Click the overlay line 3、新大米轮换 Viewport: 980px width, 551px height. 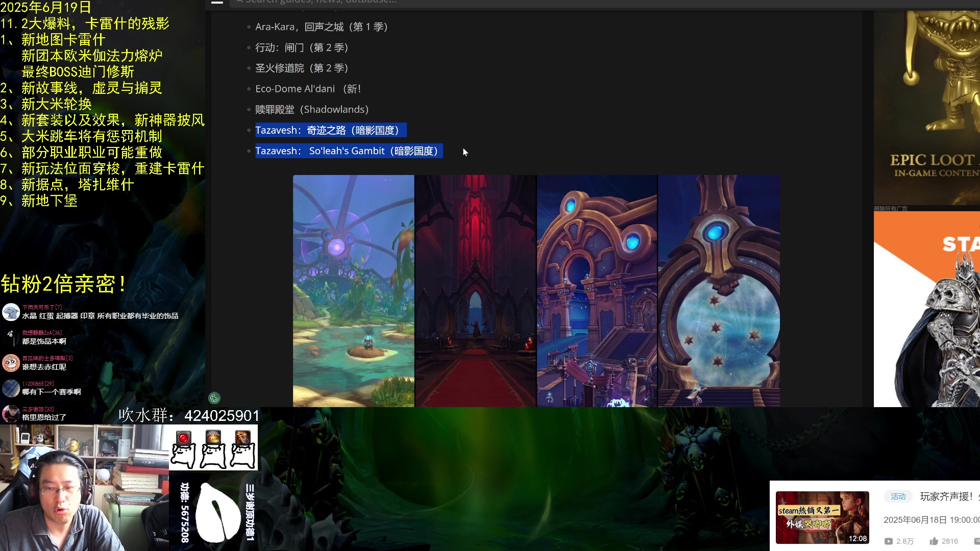[x=46, y=104]
